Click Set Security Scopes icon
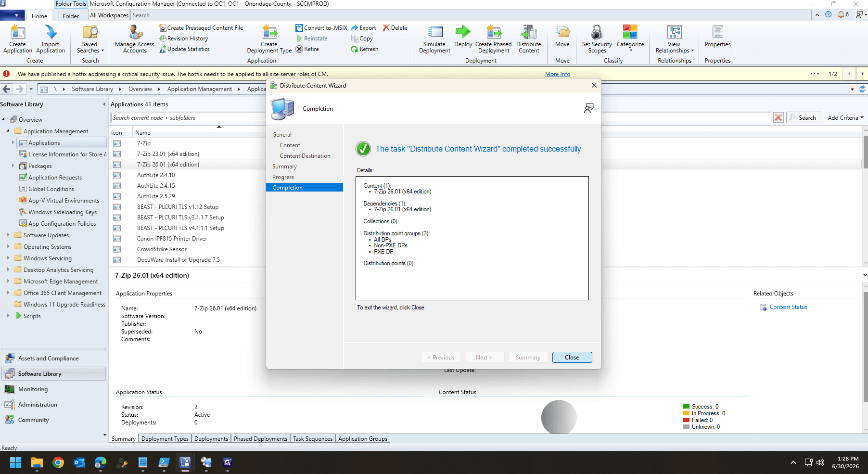 coord(597,39)
